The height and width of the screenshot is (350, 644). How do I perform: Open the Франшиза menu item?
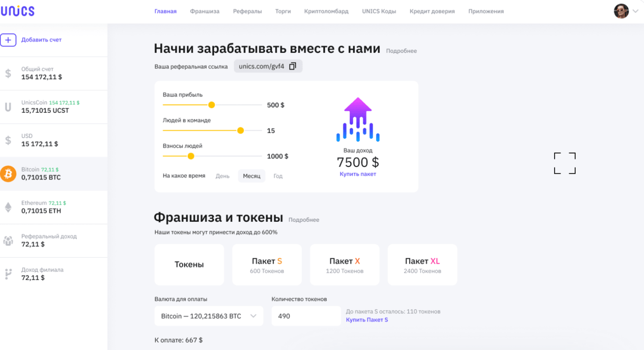pyautogui.click(x=205, y=11)
